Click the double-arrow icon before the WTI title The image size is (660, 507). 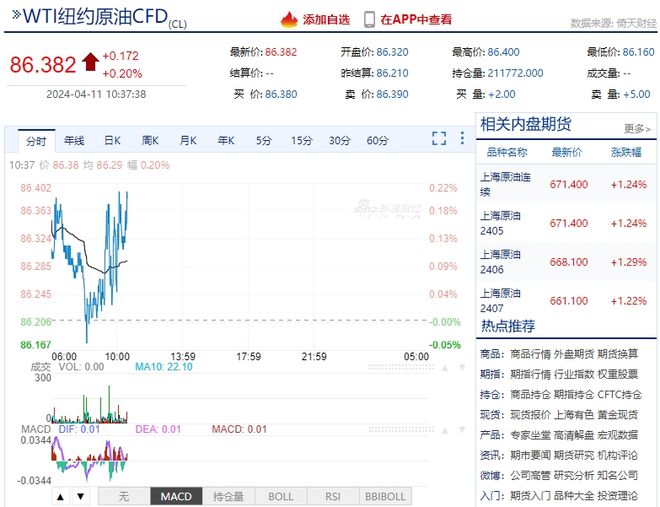point(16,15)
